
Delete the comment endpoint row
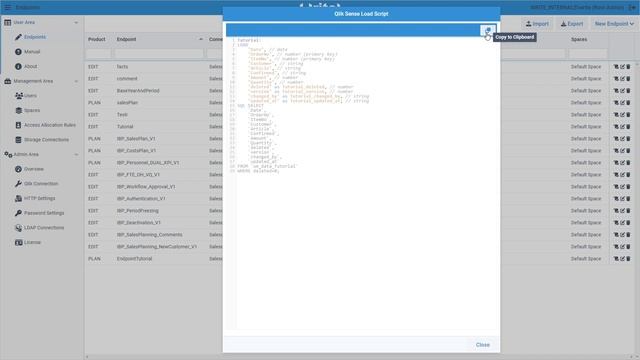pyautogui.click(x=629, y=79)
